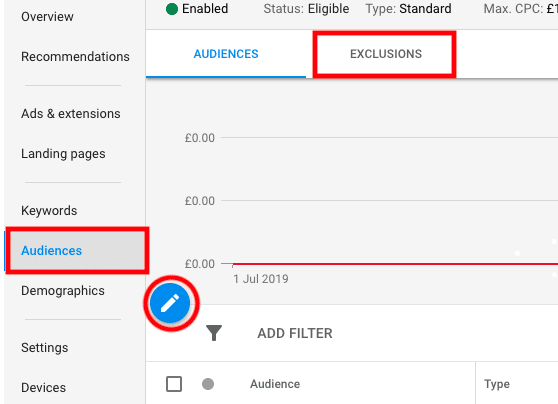Click the green Enabled status dot
558x404 pixels.
[x=172, y=9]
